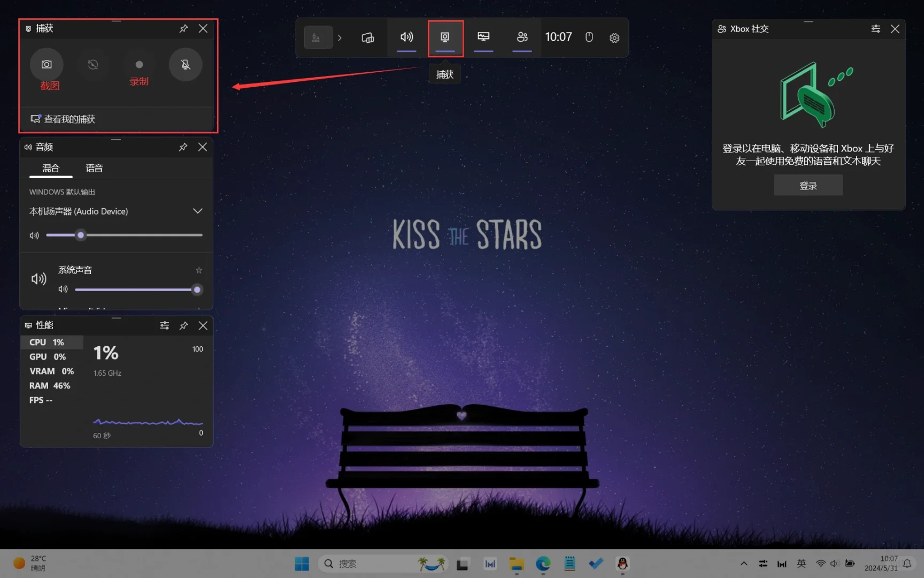The height and width of the screenshot is (578, 924).
Task: Open Game Bar settings gear
Action: click(614, 37)
